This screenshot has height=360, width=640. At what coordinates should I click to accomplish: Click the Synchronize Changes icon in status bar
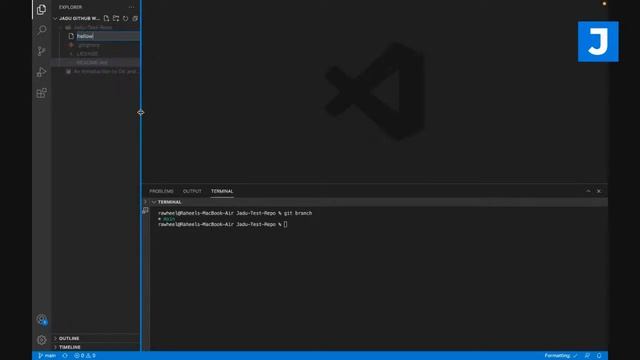click(65, 356)
